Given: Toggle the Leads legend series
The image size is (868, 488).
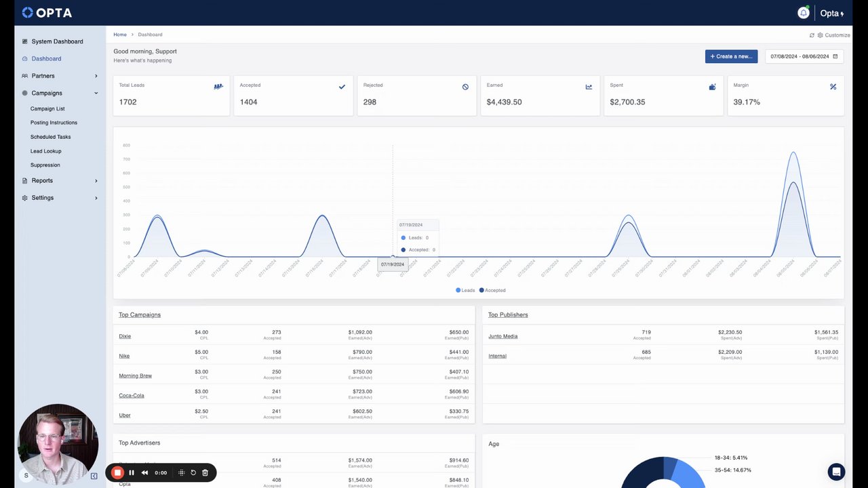Looking at the screenshot, I should (465, 290).
